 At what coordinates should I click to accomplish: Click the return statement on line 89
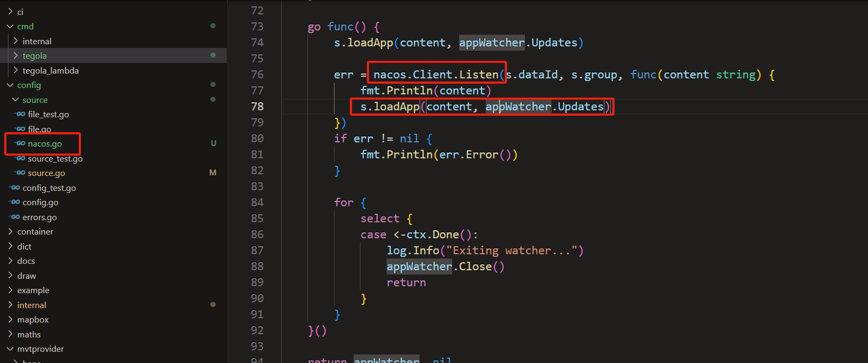point(406,282)
